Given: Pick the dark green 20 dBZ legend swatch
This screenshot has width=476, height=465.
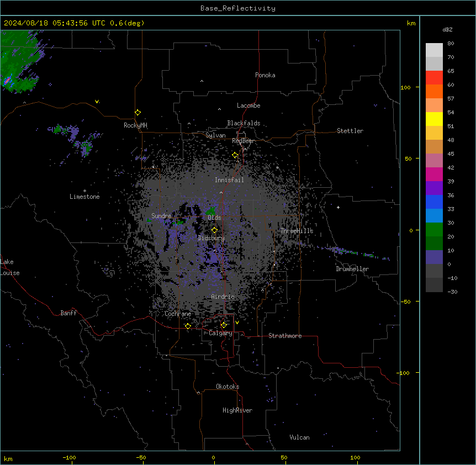Looking at the screenshot, I should pos(434,244).
